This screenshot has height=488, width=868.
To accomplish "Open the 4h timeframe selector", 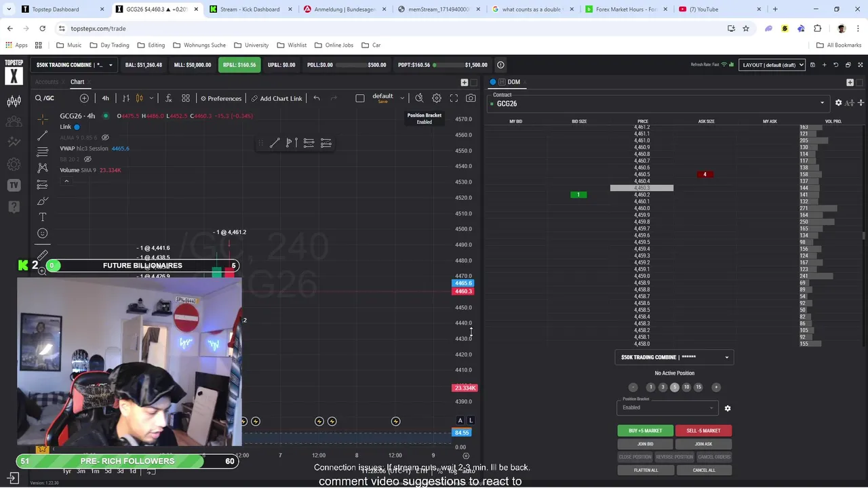I will [105, 98].
